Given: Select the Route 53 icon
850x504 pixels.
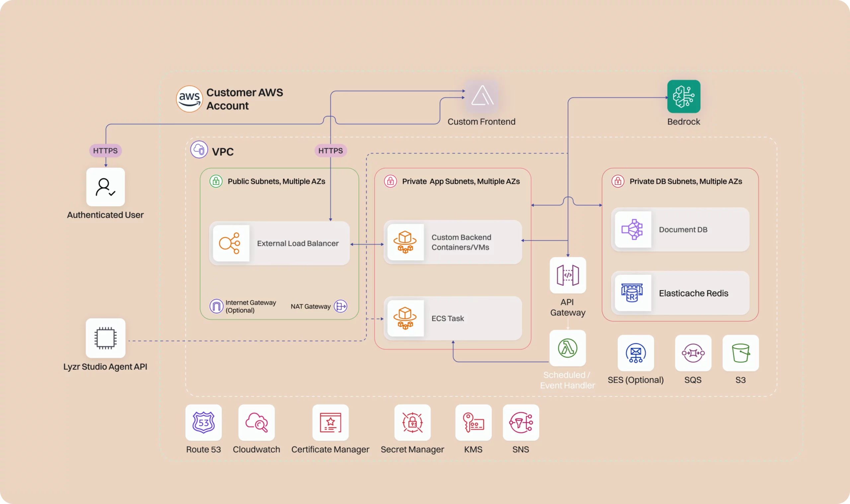Looking at the screenshot, I should 203,422.
